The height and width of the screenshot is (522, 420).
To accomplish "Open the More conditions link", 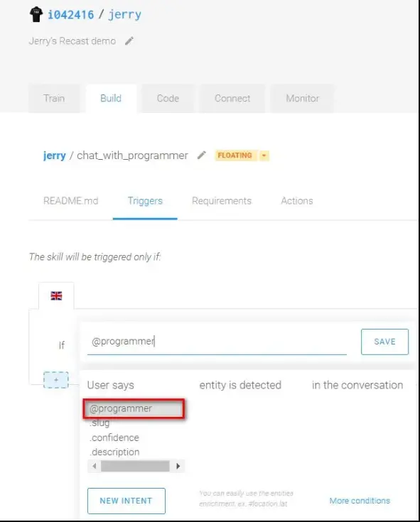I will [360, 501].
